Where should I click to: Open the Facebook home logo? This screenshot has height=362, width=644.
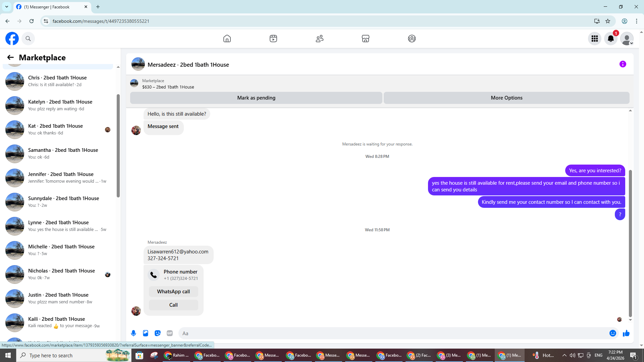tap(12, 39)
